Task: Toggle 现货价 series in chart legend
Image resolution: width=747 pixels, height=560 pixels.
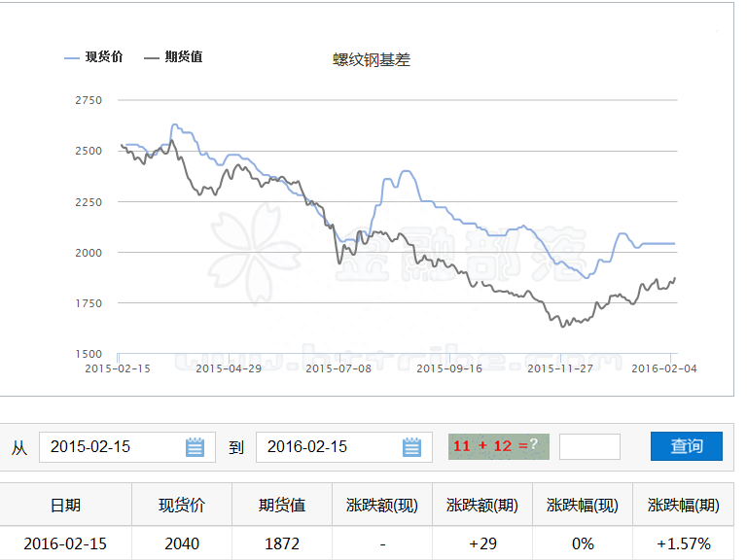Action: tap(93, 57)
